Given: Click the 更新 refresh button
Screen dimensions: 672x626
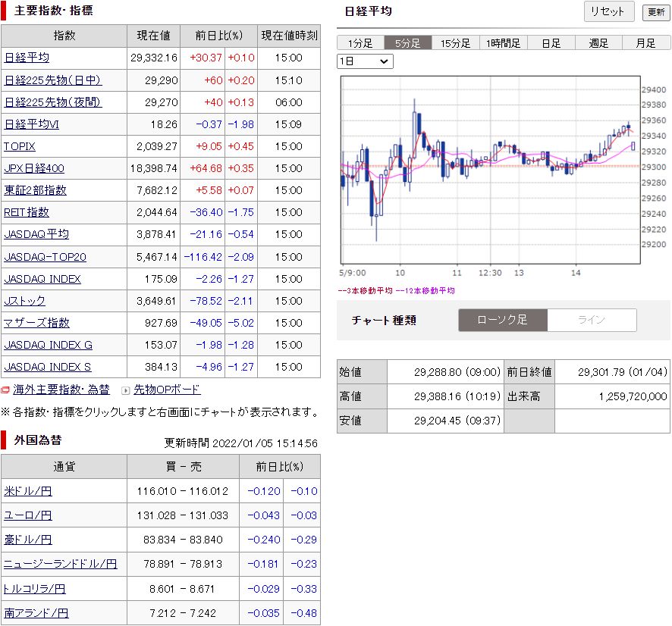Looking at the screenshot, I should (x=656, y=12).
